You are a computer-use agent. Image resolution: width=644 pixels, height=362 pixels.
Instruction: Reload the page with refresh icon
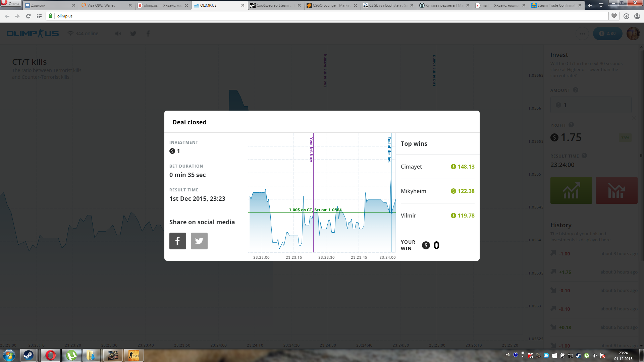coord(28,16)
